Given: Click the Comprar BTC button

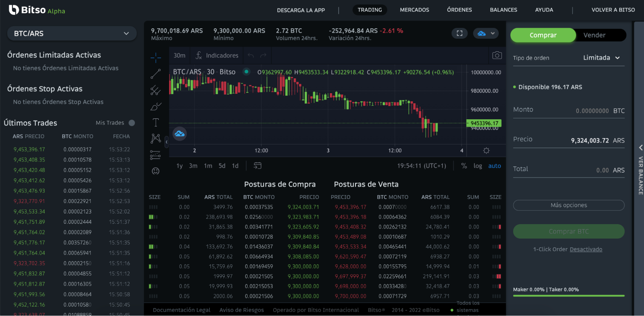Looking at the screenshot, I should [x=569, y=232].
